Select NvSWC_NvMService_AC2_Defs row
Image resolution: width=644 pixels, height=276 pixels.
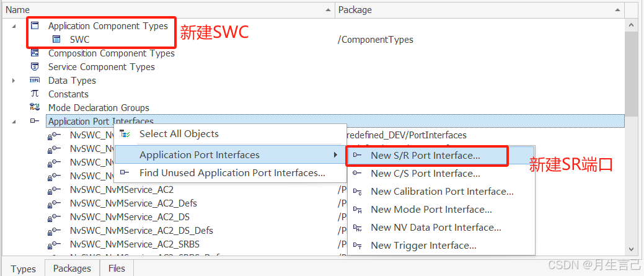pos(133,203)
